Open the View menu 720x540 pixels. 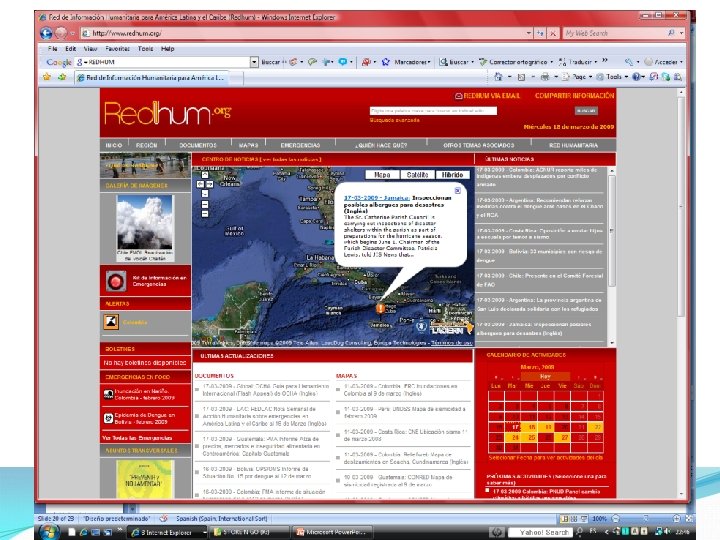pyautogui.click(x=90, y=49)
